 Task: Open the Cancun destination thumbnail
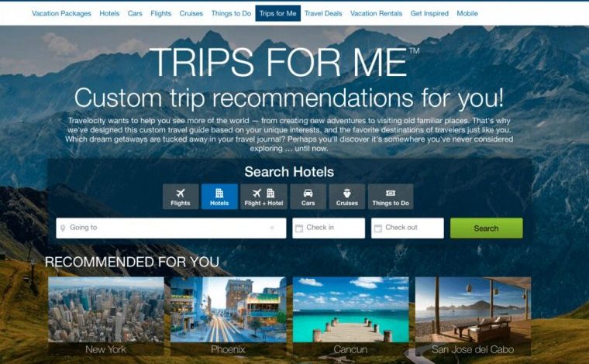[x=350, y=316]
